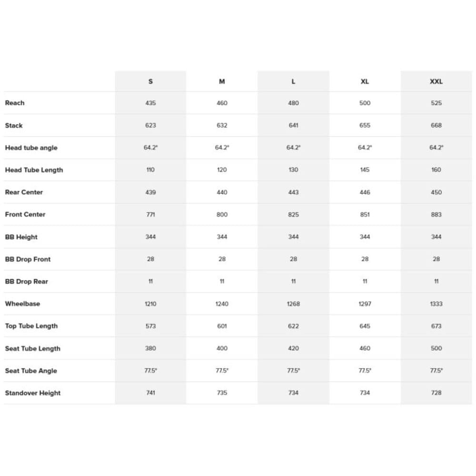Click the S size column header

[150, 81]
